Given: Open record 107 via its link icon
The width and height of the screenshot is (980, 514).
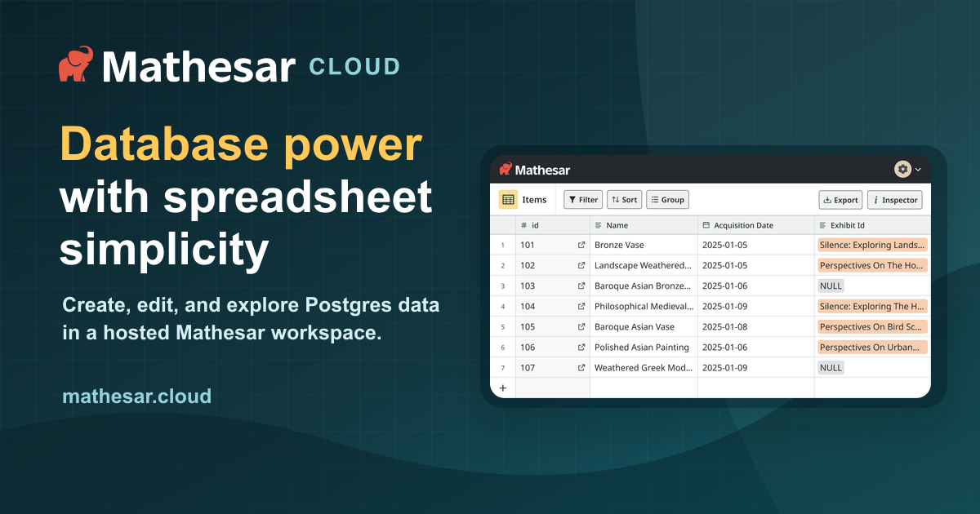Looking at the screenshot, I should tap(581, 368).
